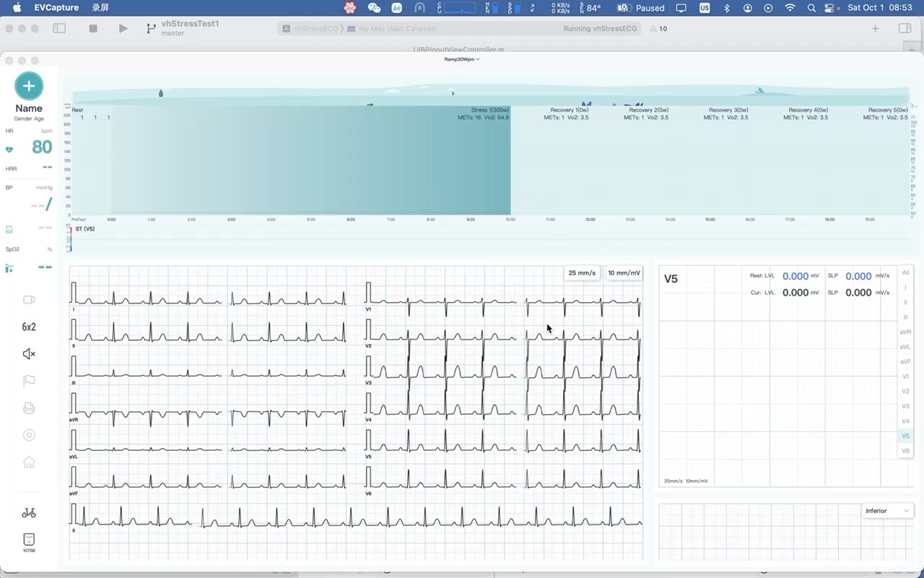
Task: Click the Rest stage label
Action: [77, 111]
